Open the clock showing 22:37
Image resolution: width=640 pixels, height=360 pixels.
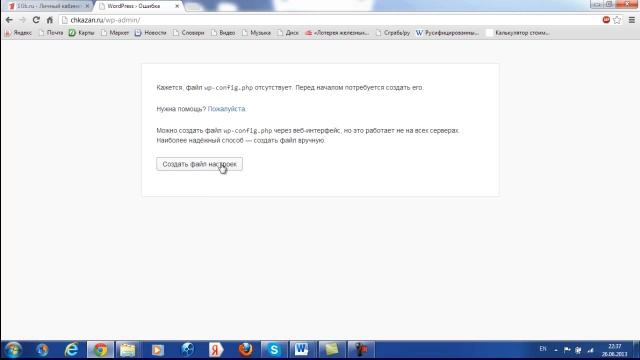click(x=615, y=350)
